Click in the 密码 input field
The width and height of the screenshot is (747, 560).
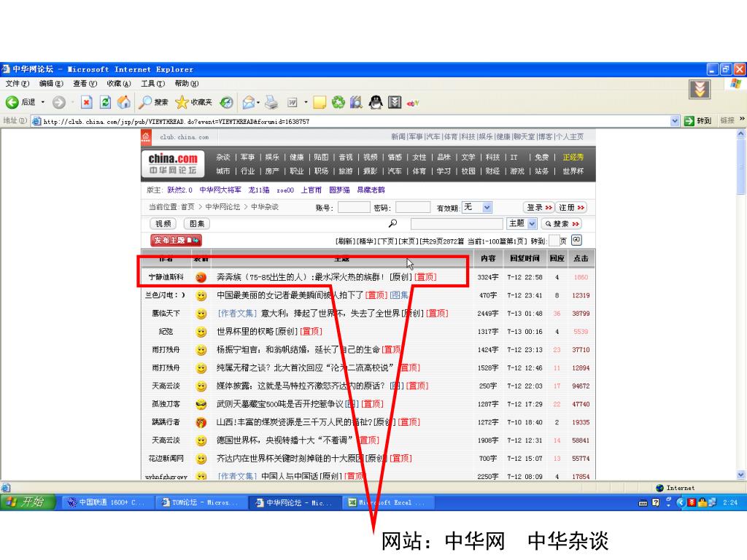(x=413, y=208)
